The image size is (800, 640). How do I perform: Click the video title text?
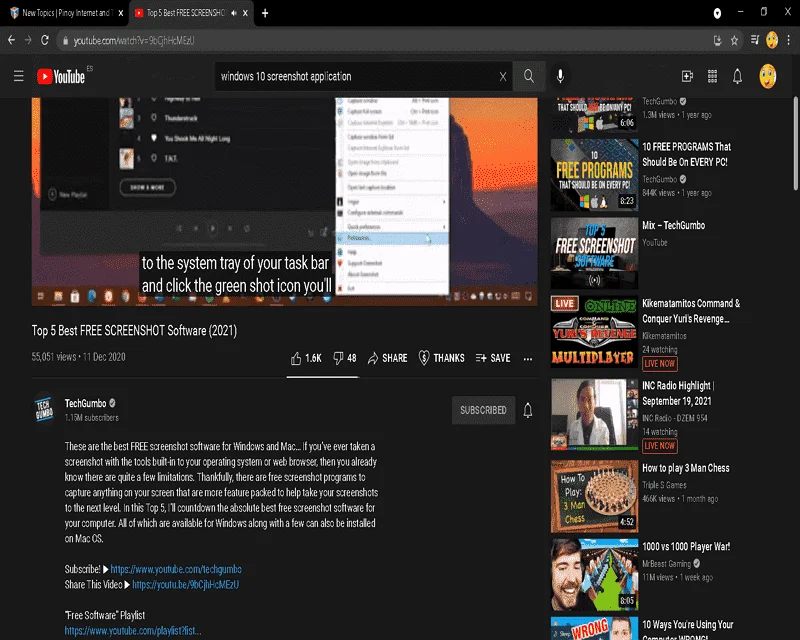click(x=134, y=331)
